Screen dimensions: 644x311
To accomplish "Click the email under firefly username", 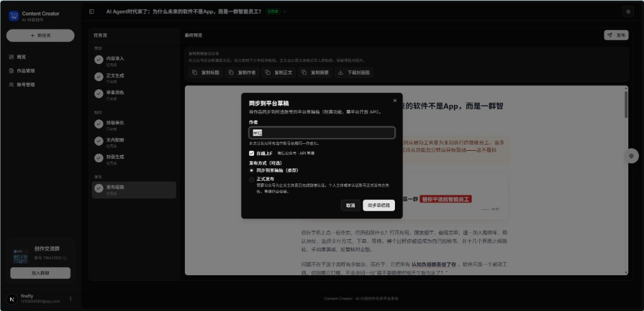I will pyautogui.click(x=40, y=302).
